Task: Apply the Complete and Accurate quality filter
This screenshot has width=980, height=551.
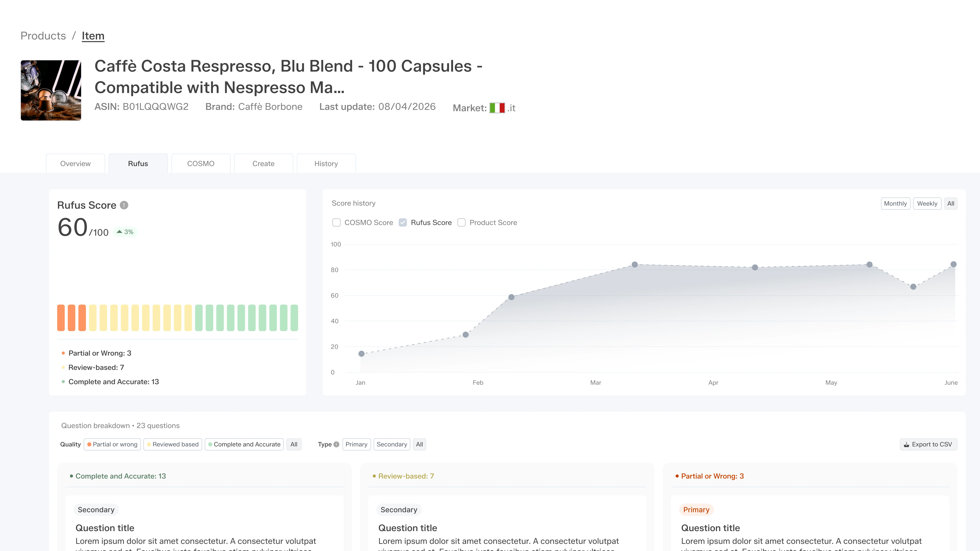Action: [x=244, y=444]
